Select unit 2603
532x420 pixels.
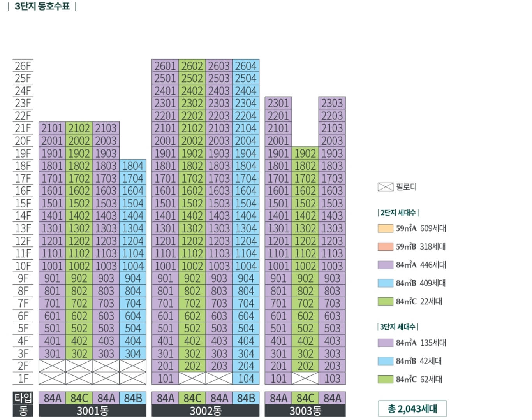(x=219, y=66)
